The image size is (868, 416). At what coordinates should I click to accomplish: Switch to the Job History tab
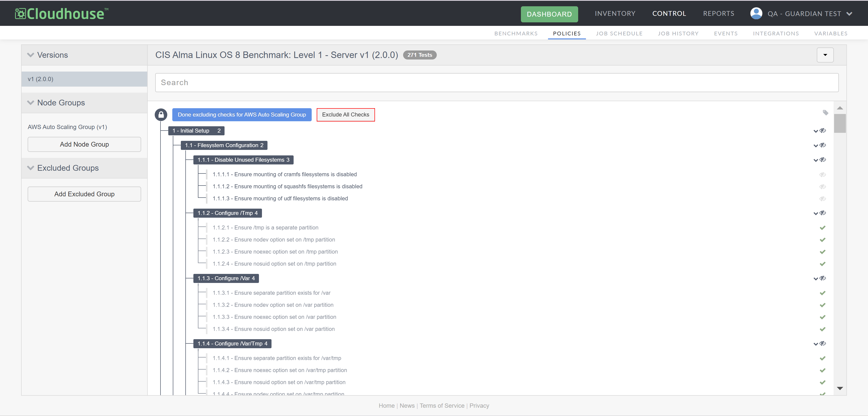pyautogui.click(x=678, y=33)
